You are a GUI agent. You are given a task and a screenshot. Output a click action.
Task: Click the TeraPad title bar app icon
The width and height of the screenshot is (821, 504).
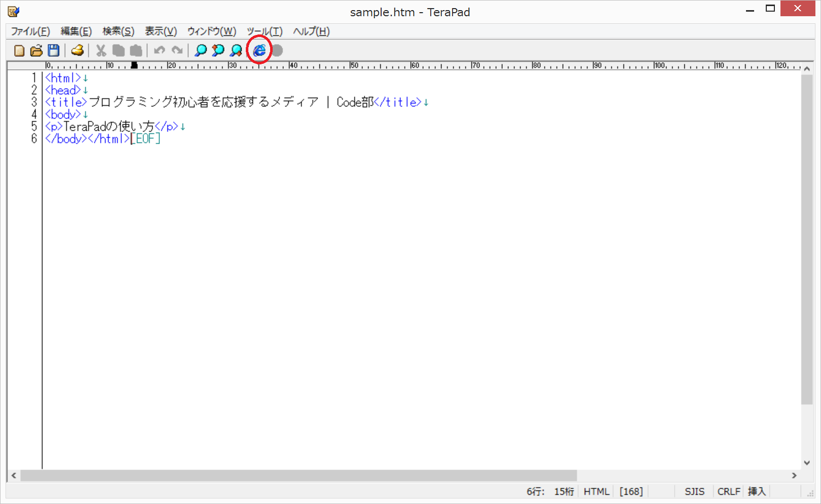14,12
